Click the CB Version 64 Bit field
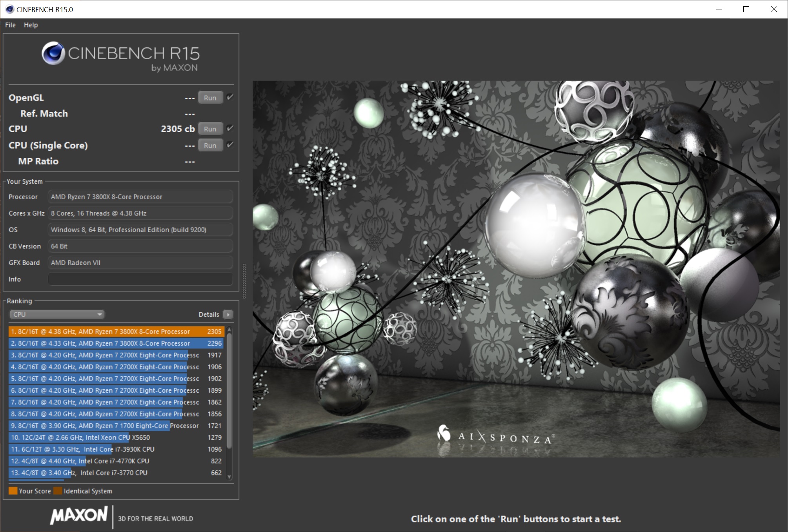 click(x=140, y=246)
